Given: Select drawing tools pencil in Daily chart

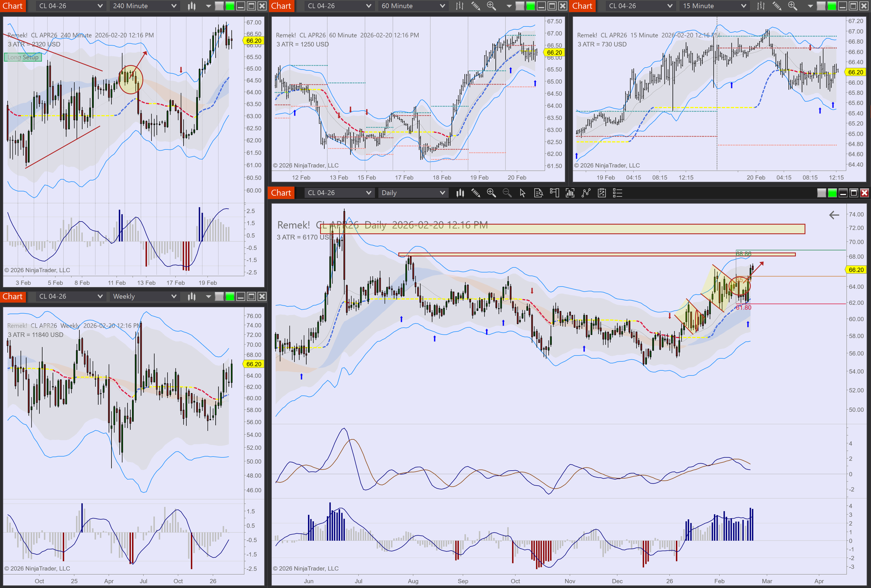Looking at the screenshot, I should pyautogui.click(x=476, y=193).
